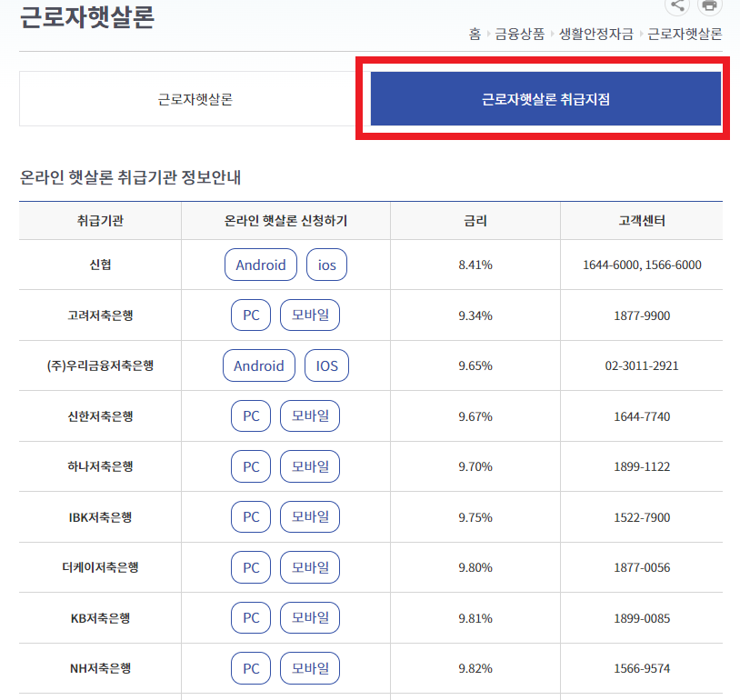Click PC button for IBK저축은행

point(251,517)
